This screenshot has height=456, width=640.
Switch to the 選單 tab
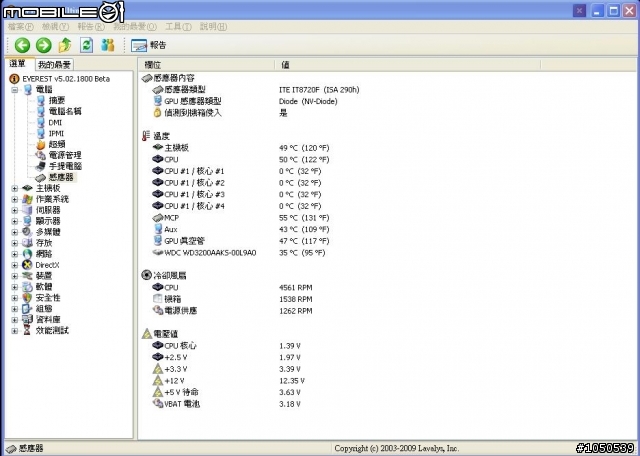pyautogui.click(x=18, y=64)
